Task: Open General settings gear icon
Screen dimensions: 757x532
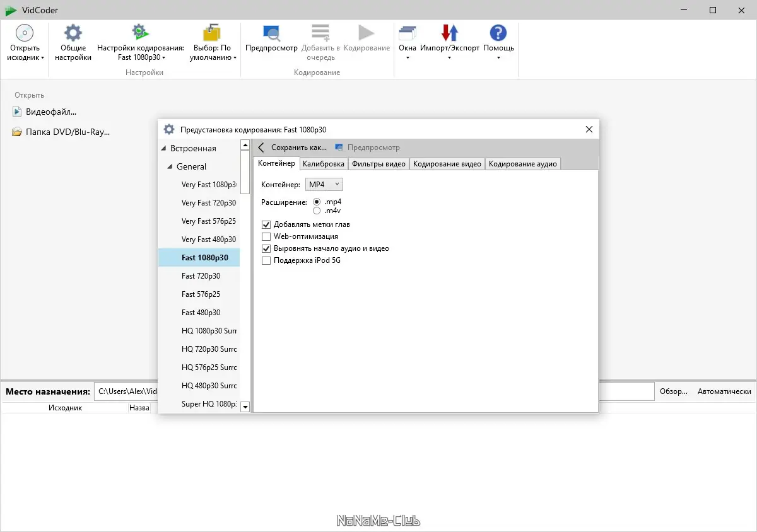Action: (73, 33)
